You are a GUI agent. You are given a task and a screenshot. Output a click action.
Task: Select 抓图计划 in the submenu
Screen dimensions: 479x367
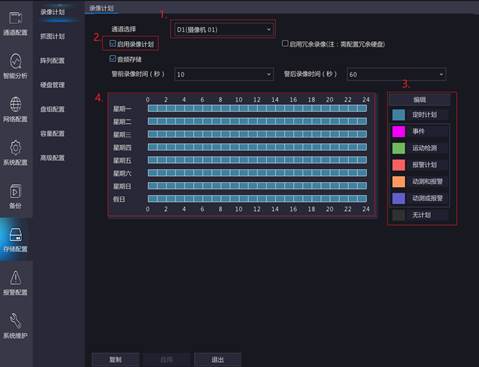pyautogui.click(x=52, y=36)
